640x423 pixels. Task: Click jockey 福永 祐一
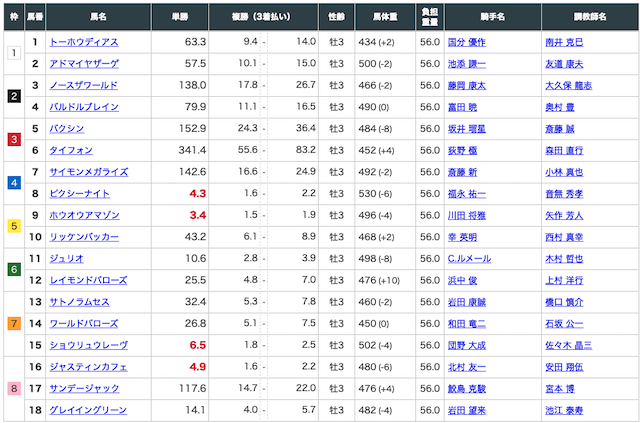[467, 194]
